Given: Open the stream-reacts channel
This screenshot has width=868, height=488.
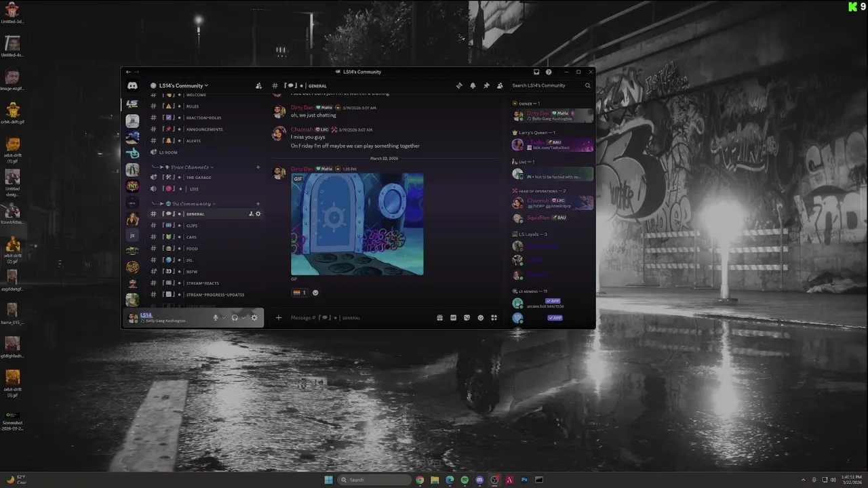Looking at the screenshot, I should tap(205, 283).
